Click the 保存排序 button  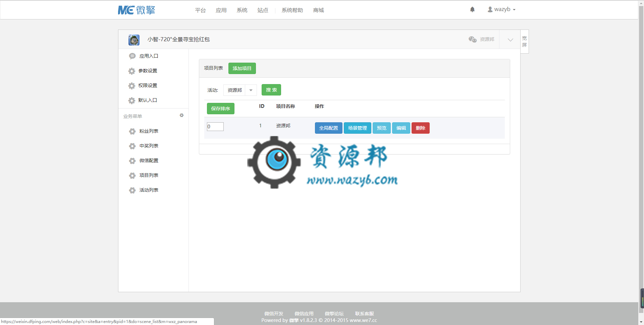point(220,109)
